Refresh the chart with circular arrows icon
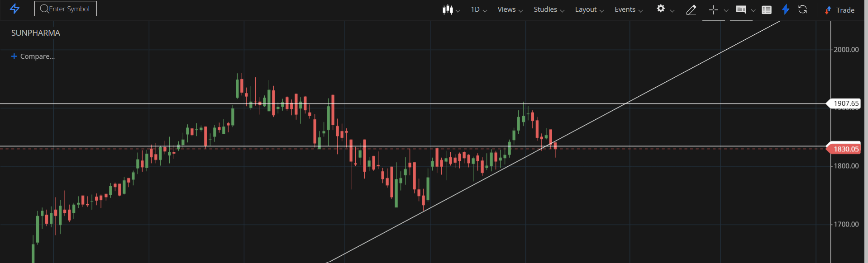Image resolution: width=868 pixels, height=263 pixels. click(x=802, y=9)
